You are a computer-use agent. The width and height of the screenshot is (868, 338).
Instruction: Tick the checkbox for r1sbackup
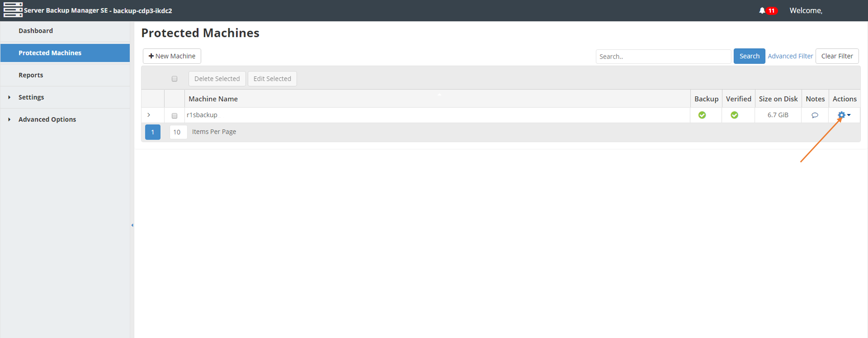[174, 116]
